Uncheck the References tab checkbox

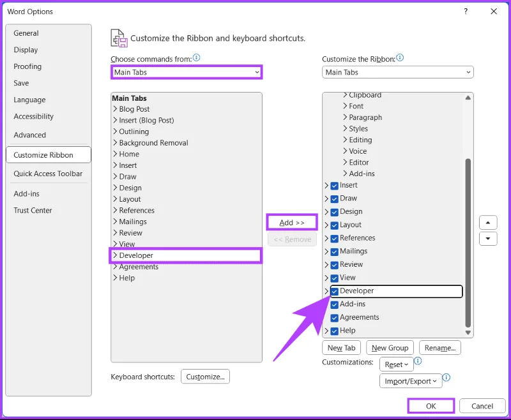click(x=334, y=239)
